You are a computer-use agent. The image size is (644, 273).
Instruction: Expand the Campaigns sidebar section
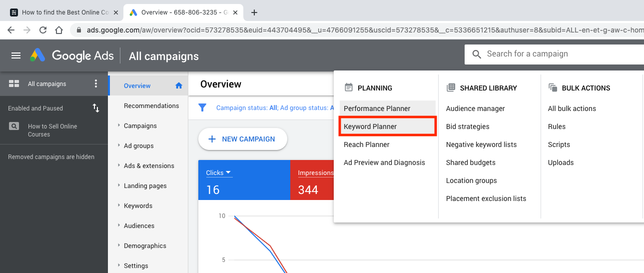point(119,125)
